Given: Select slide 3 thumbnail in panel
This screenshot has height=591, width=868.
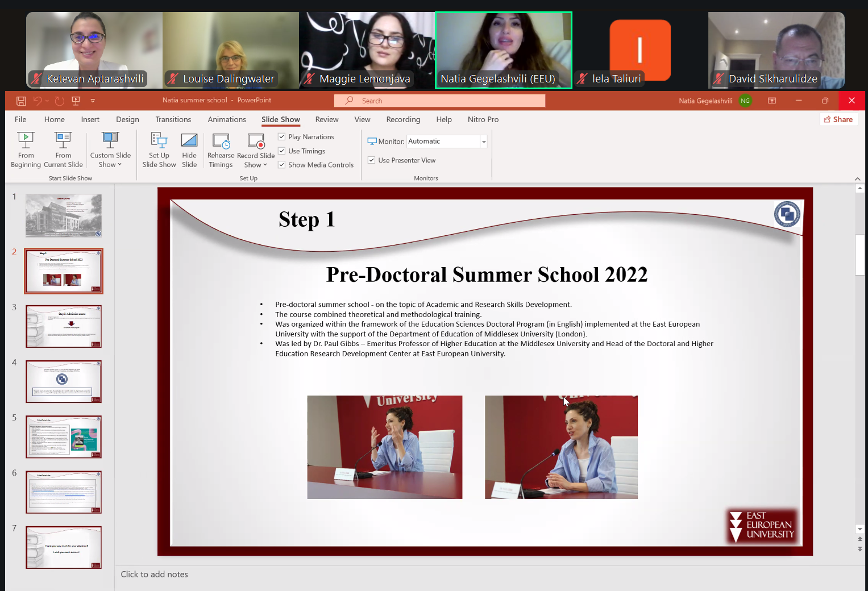Looking at the screenshot, I should point(64,326).
